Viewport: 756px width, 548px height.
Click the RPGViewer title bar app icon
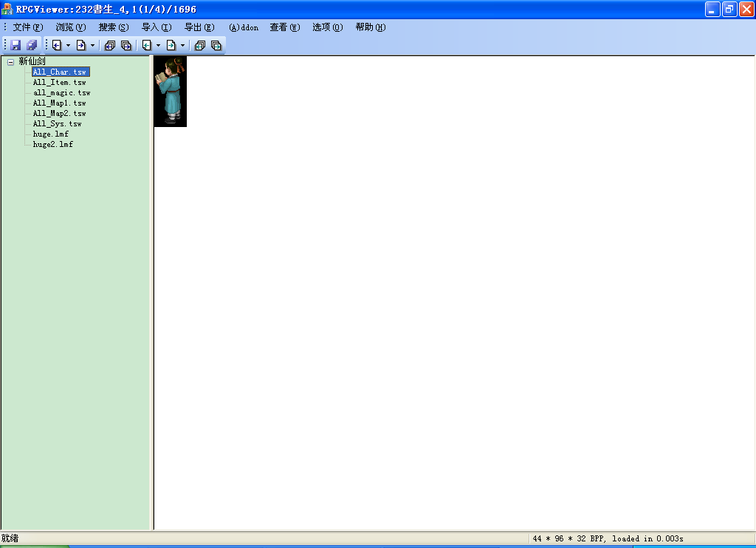point(7,9)
